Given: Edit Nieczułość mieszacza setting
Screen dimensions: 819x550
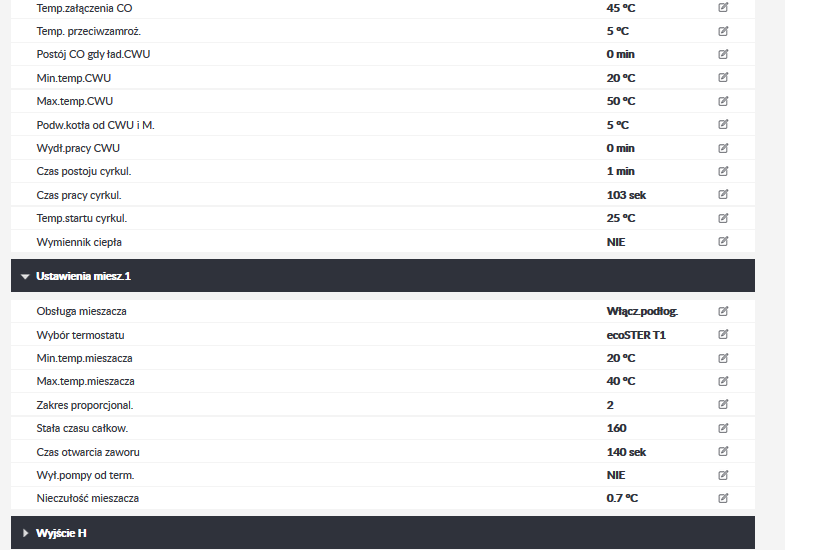Looking at the screenshot, I should pos(723,498).
